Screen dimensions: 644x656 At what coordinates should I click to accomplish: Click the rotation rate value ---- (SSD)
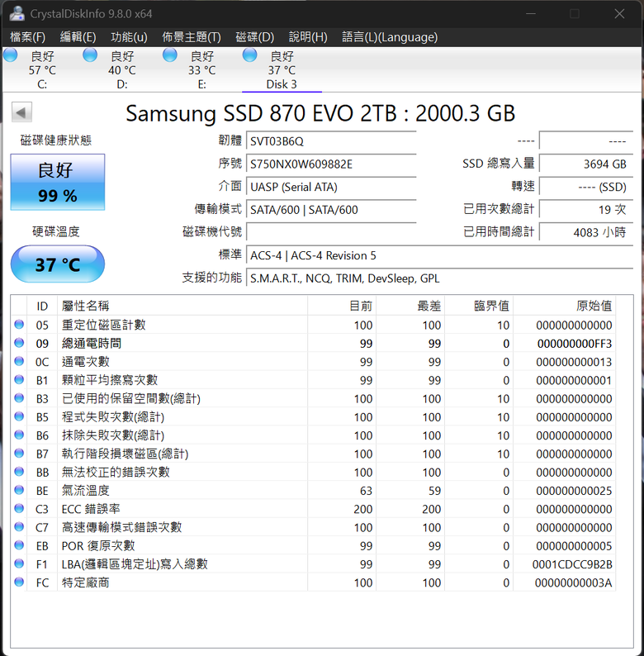pos(586,187)
